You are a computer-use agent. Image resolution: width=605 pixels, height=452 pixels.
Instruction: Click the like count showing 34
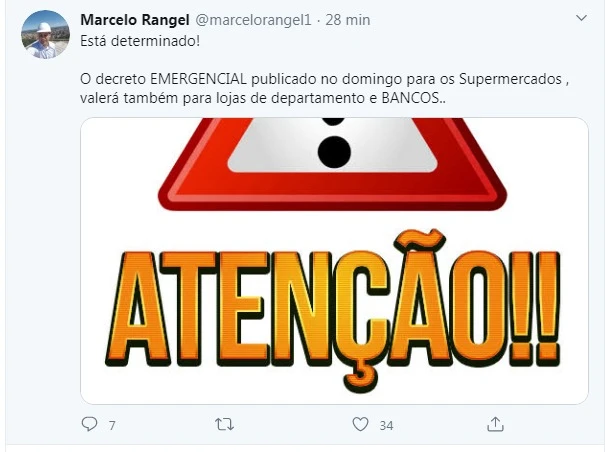point(386,425)
